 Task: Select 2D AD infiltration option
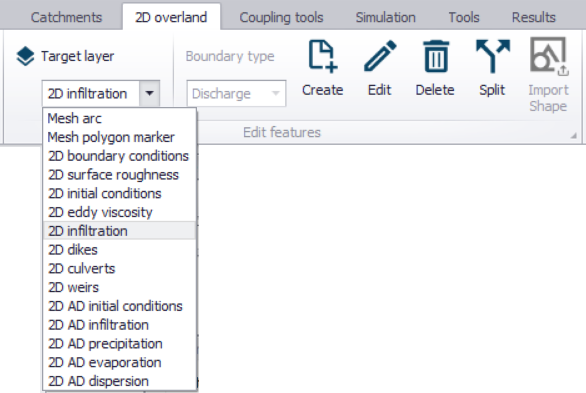120,325
